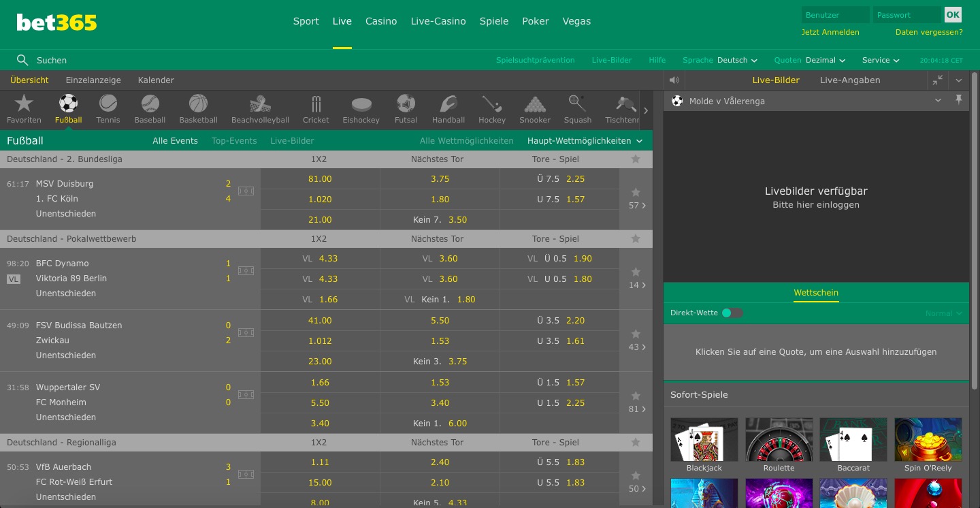Image resolution: width=980 pixels, height=508 pixels.
Task: Select Ü 7.5 odds 2.25
Action: (x=560, y=179)
